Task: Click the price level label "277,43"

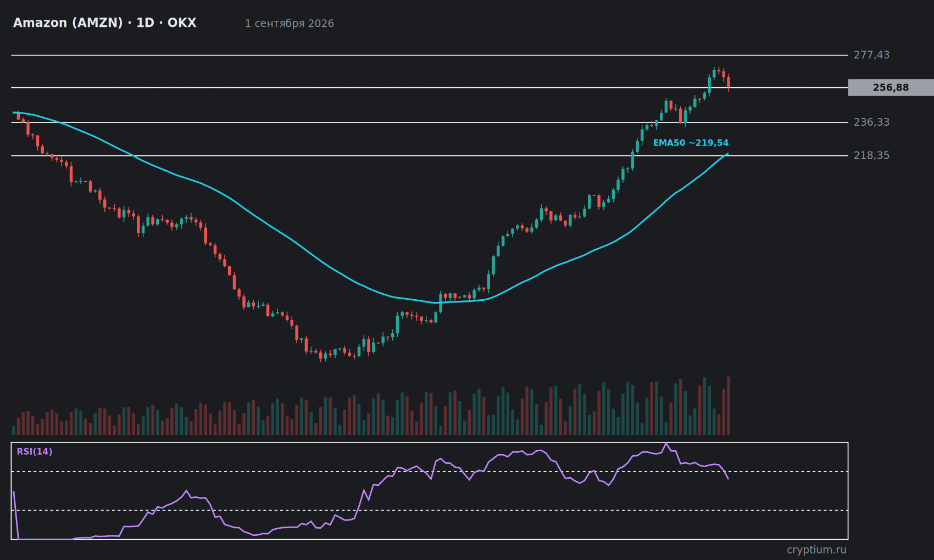Action: pyautogui.click(x=871, y=55)
